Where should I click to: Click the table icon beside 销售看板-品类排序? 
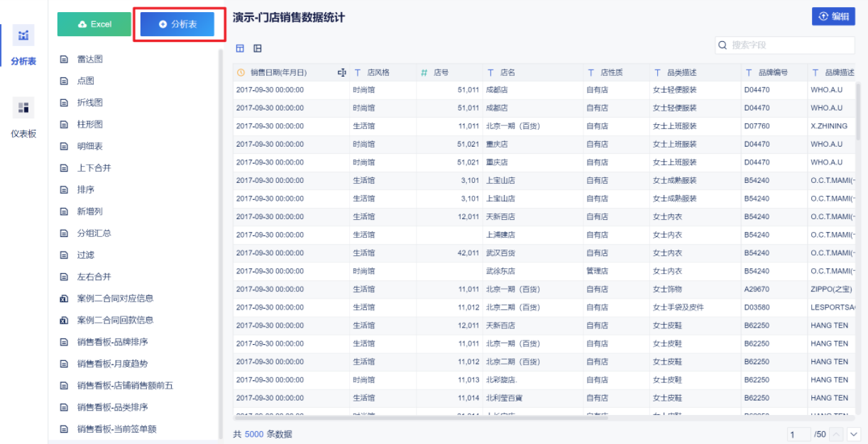point(64,407)
